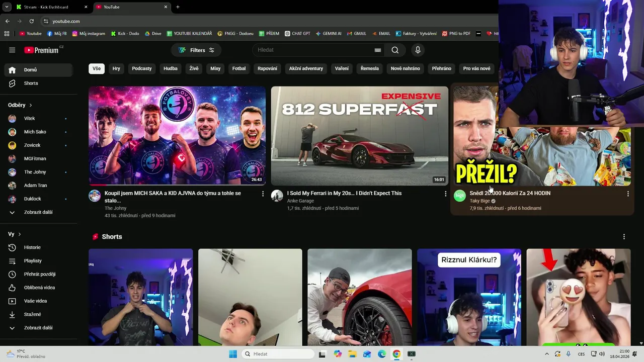Open Přehrát později list
Viewport: 644px width, 362px height.
pos(38,274)
